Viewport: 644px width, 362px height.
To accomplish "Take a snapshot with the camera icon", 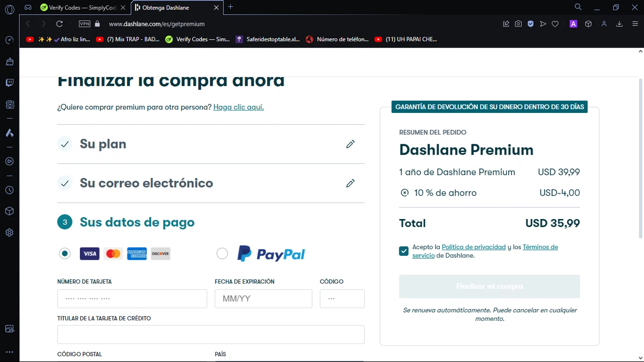I will [x=518, y=24].
